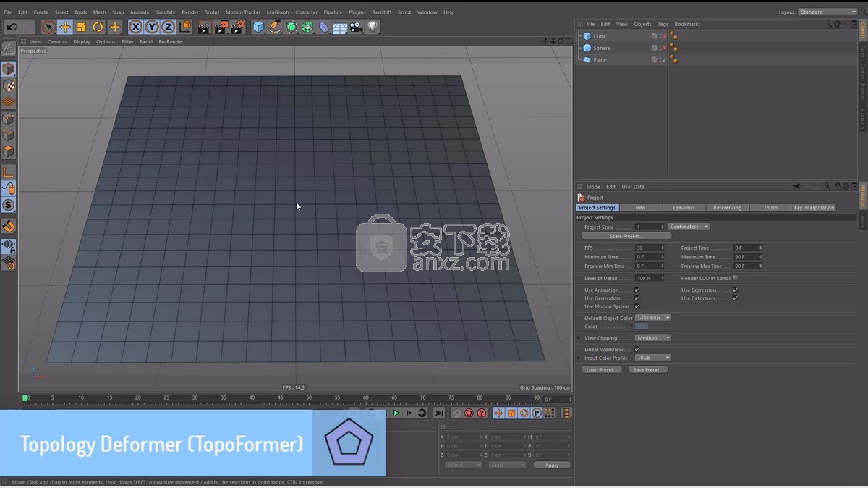
Task: Open the Scale mode dropdown
Action: pyautogui.click(x=507, y=465)
